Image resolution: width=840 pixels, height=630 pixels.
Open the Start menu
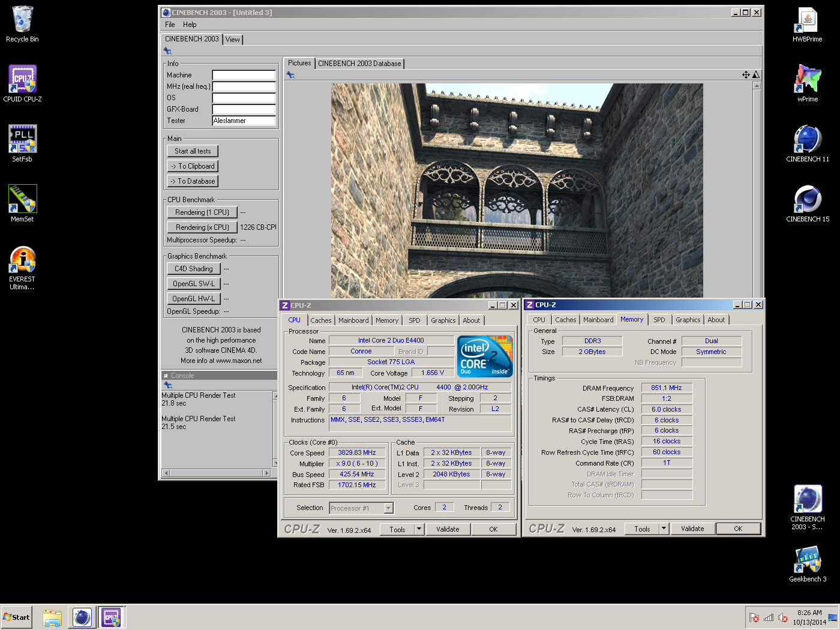tap(17, 617)
